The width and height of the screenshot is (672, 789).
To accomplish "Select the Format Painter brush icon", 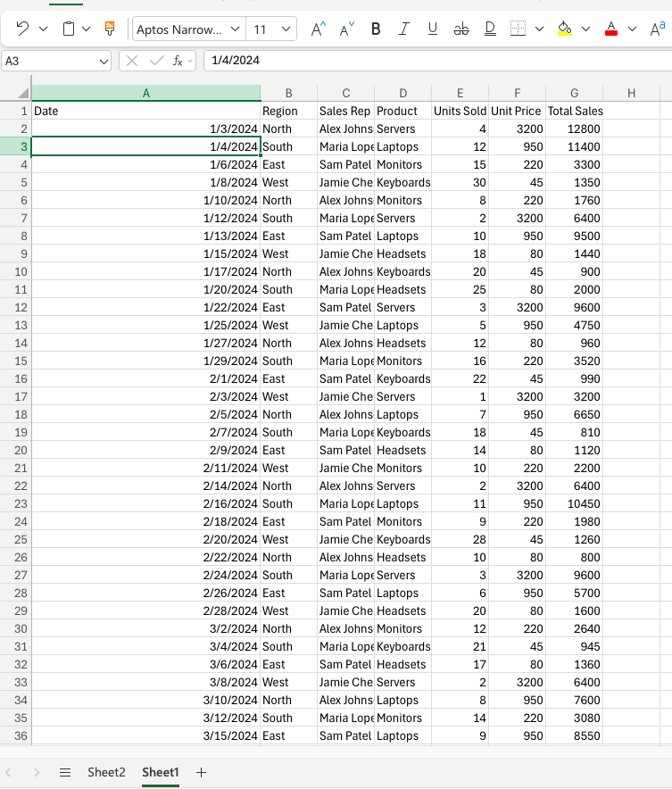I will (x=110, y=29).
